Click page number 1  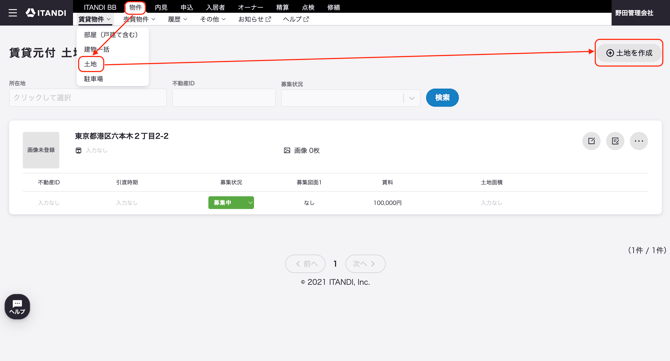[x=335, y=264]
